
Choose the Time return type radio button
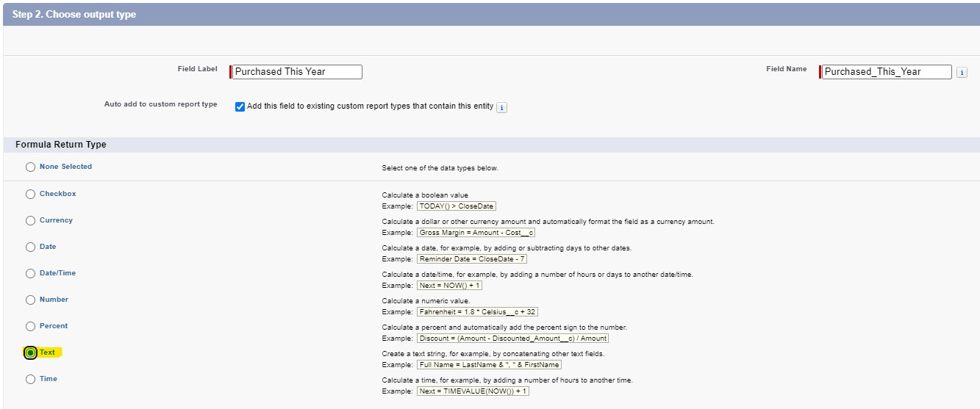tap(30, 380)
